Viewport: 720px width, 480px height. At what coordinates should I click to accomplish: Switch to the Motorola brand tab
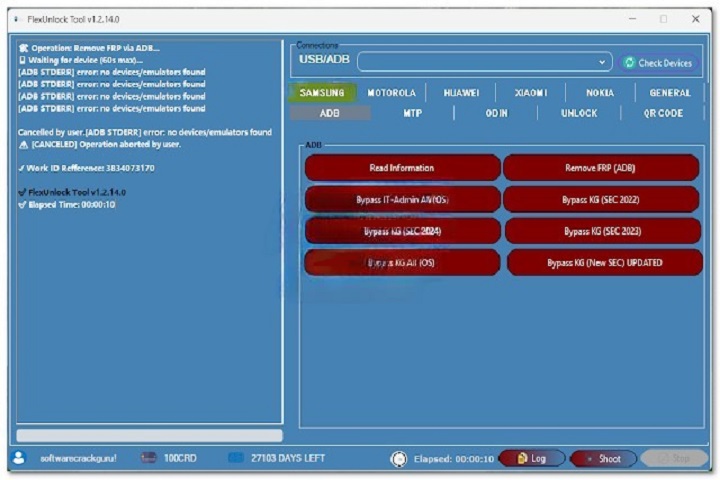(391, 92)
